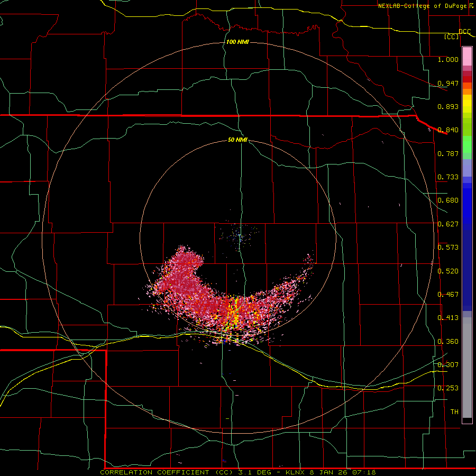Click the 0.733 scale value
Viewport: 476px width, 476px height.
pyautogui.click(x=448, y=177)
